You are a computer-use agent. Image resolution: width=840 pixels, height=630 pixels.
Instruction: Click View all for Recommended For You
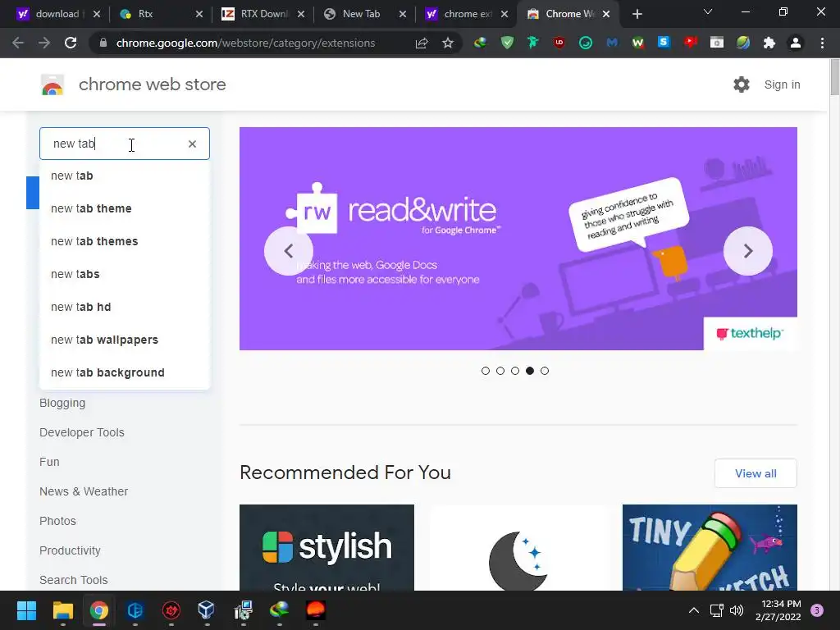[756, 473]
